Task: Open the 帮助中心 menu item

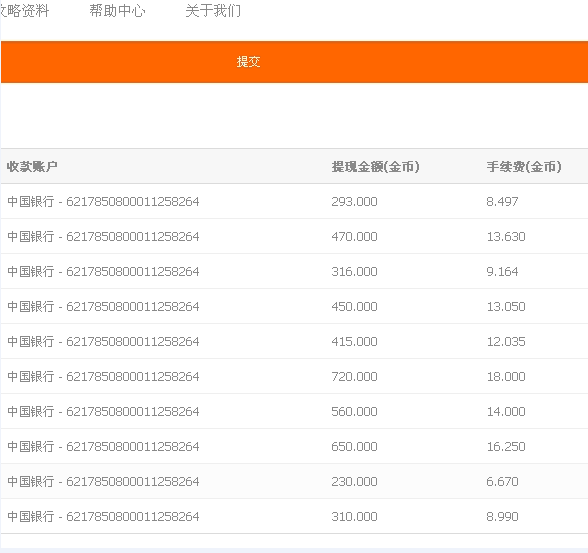Action: point(117,11)
